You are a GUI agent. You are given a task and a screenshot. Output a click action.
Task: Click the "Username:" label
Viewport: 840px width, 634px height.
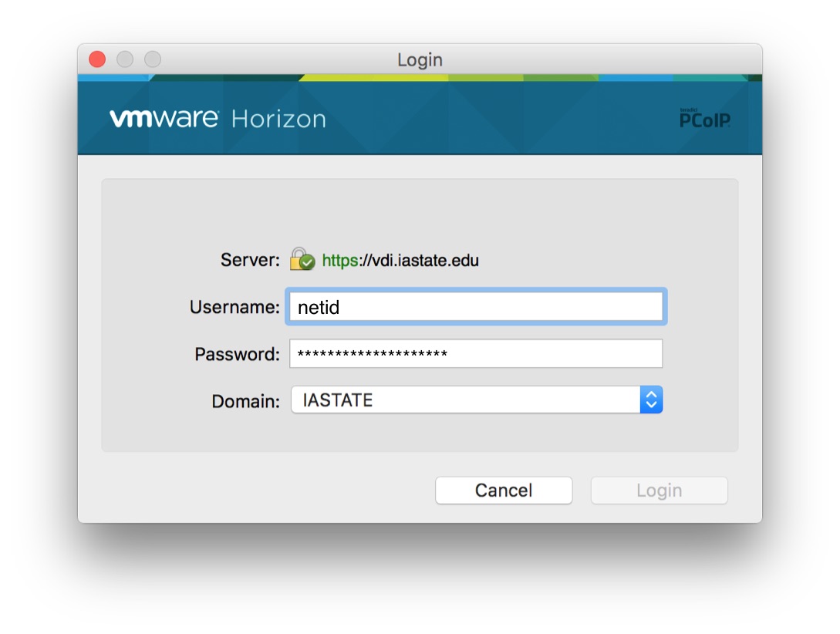pos(234,307)
